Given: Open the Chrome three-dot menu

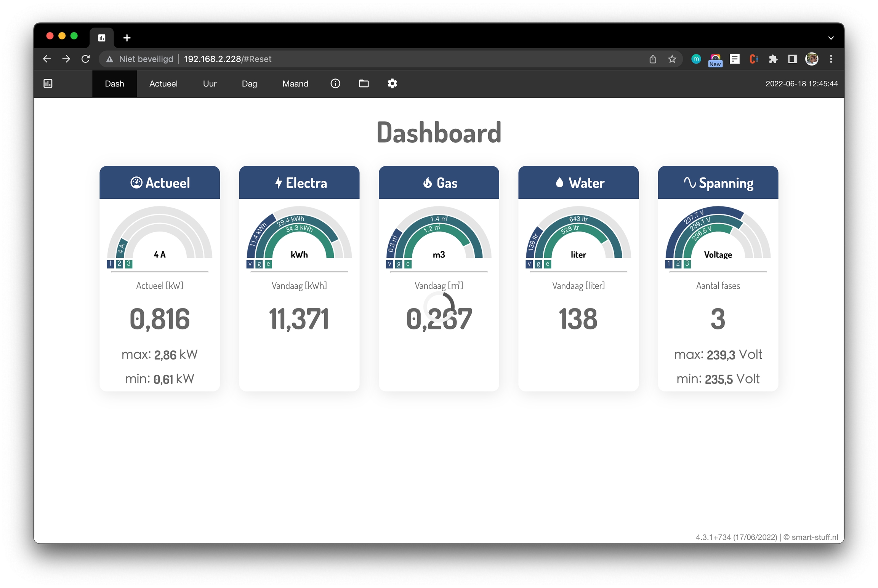Looking at the screenshot, I should (x=831, y=59).
